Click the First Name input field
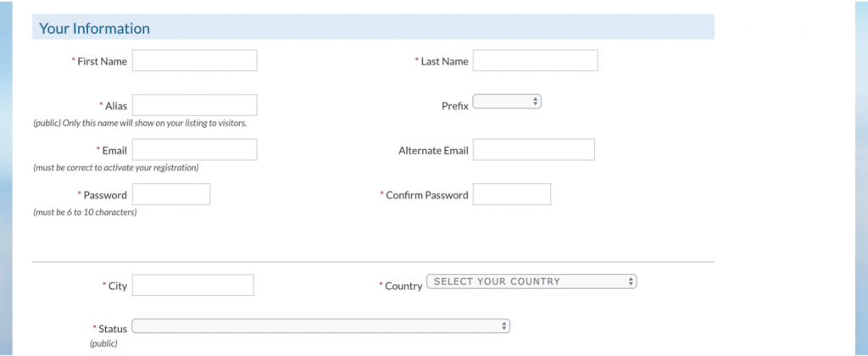The height and width of the screenshot is (356, 868). coord(194,61)
